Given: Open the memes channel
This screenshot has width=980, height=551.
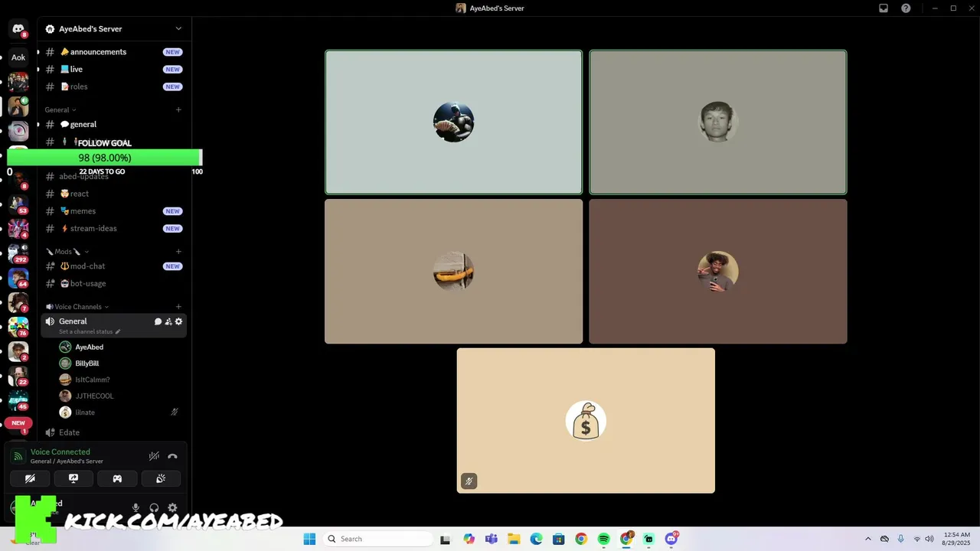Looking at the screenshot, I should [113, 211].
